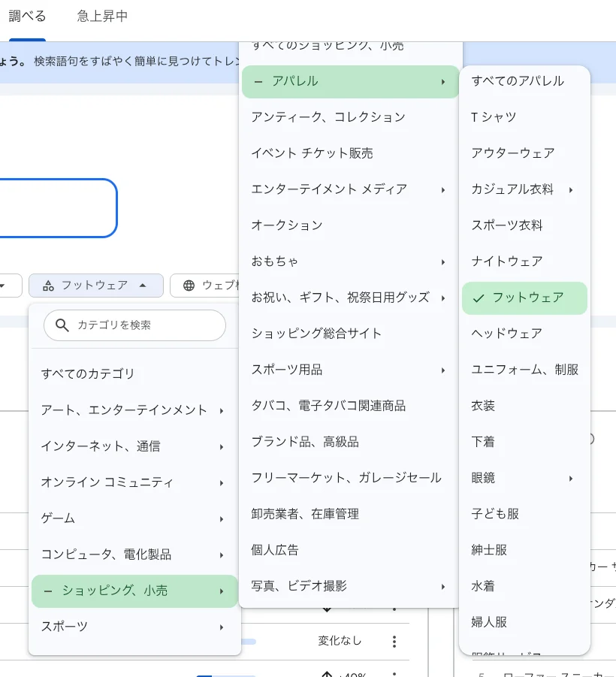Screen dimensions: 616x677
Task: Expand カジュアル衣料 submenu
Action: point(524,189)
